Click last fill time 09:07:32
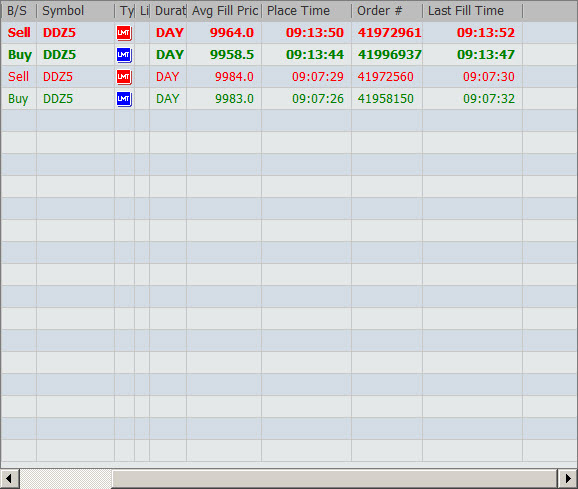This screenshot has width=578, height=489. 489,99
